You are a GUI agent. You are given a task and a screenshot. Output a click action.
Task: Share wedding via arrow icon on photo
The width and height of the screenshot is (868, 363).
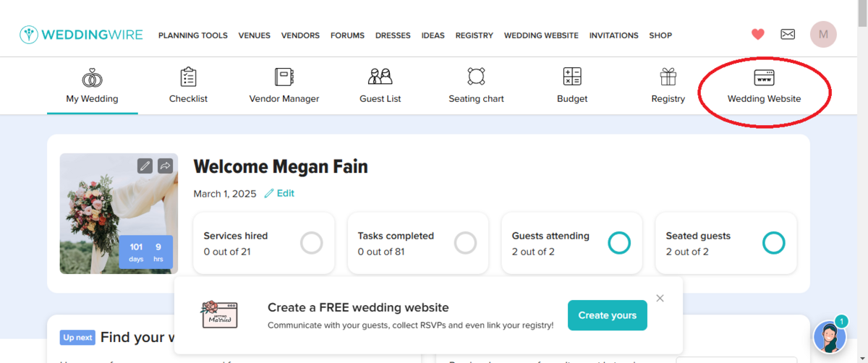tap(165, 166)
